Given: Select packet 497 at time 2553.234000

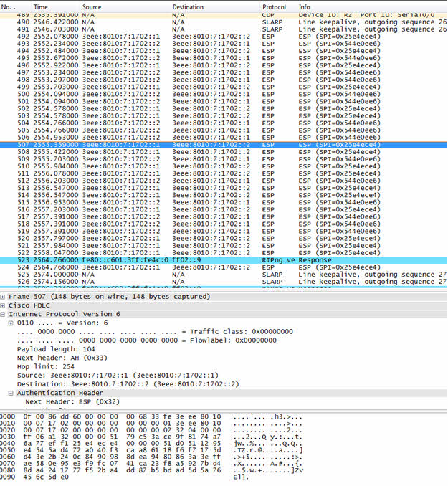Looking at the screenshot, I should [x=224, y=72].
